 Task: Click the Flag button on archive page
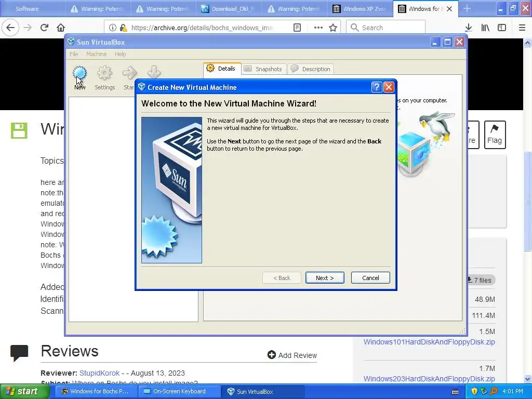pos(495,135)
